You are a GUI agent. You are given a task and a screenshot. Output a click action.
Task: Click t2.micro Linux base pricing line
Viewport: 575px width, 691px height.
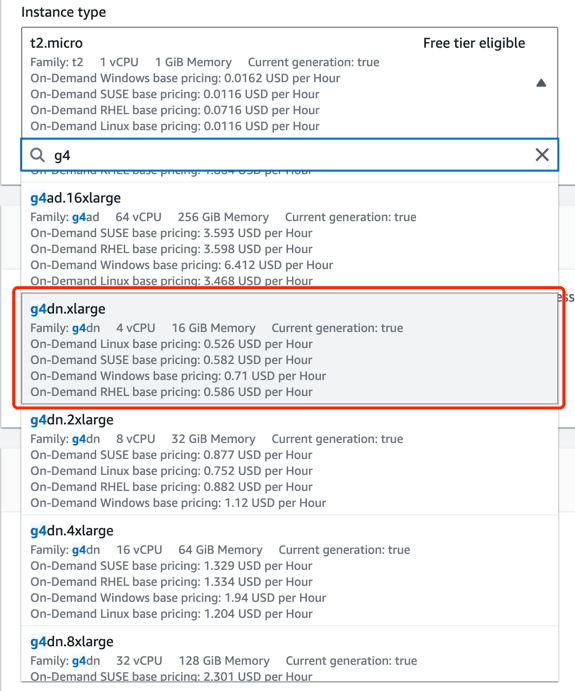(x=175, y=126)
